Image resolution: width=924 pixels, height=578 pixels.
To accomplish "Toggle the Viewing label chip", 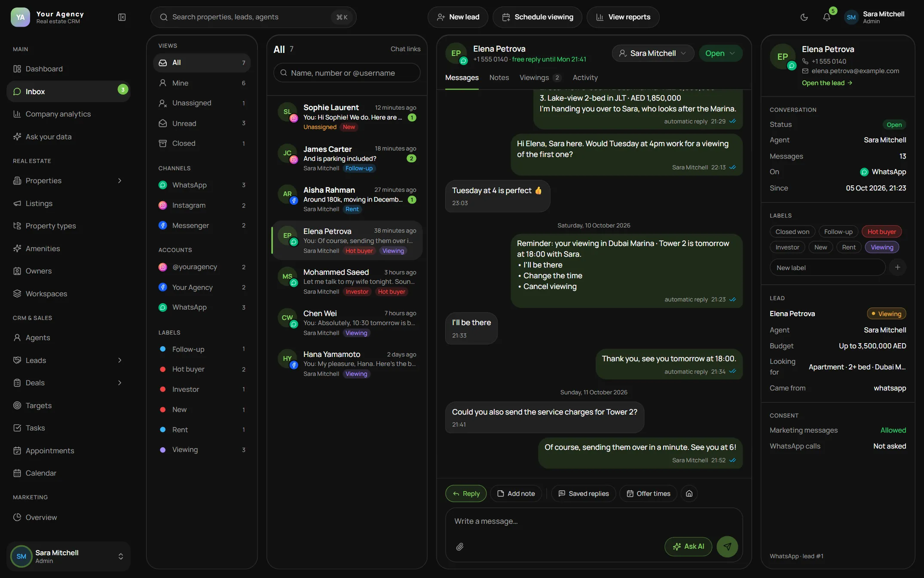I will (x=882, y=247).
